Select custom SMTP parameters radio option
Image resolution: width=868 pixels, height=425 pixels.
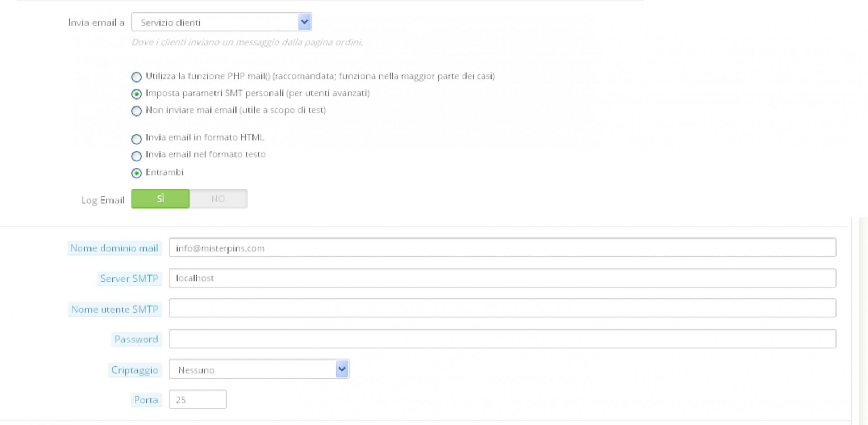point(136,94)
